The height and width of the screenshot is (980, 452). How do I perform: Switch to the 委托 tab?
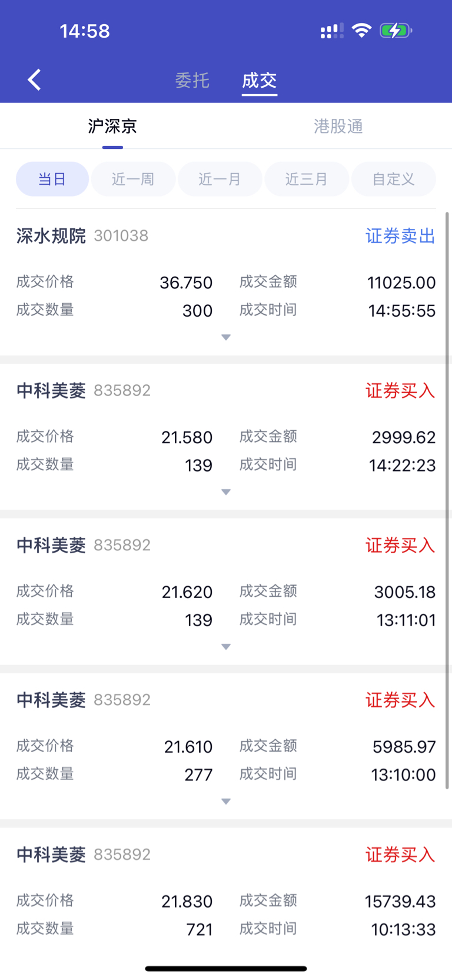tap(192, 80)
